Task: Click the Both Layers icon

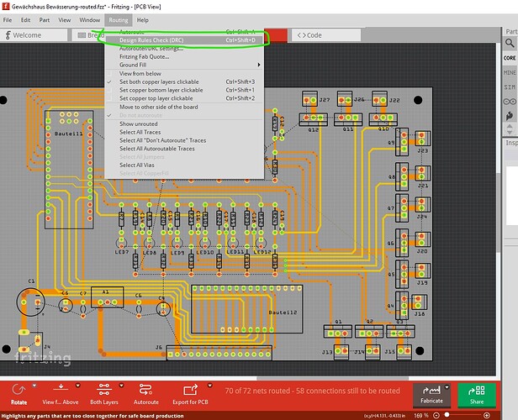Action: click(x=104, y=389)
